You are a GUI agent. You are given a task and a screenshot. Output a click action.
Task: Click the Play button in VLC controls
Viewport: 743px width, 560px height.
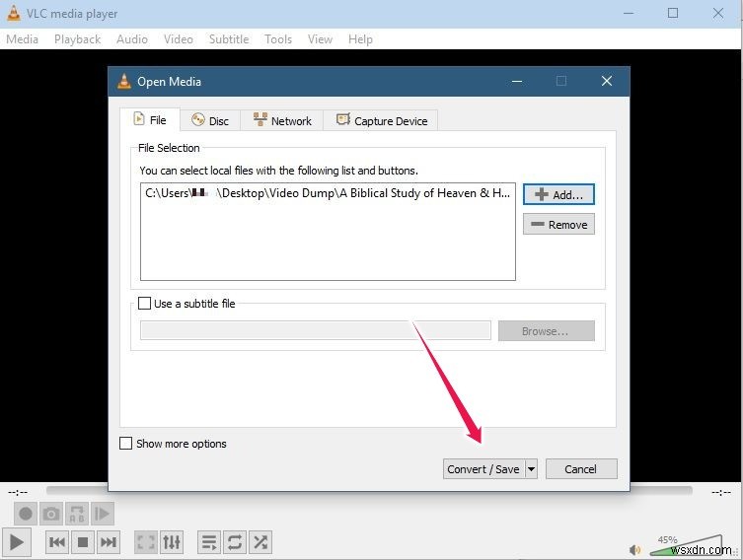pos(17,542)
